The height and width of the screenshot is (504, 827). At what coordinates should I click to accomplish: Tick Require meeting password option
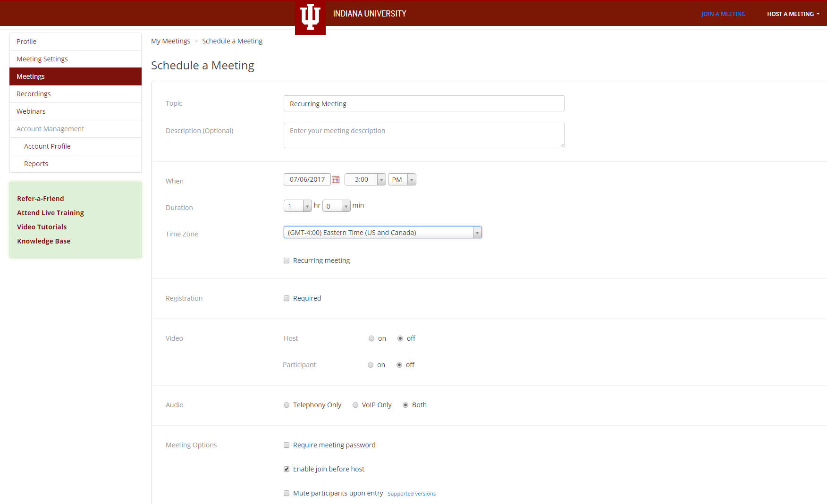tap(287, 445)
